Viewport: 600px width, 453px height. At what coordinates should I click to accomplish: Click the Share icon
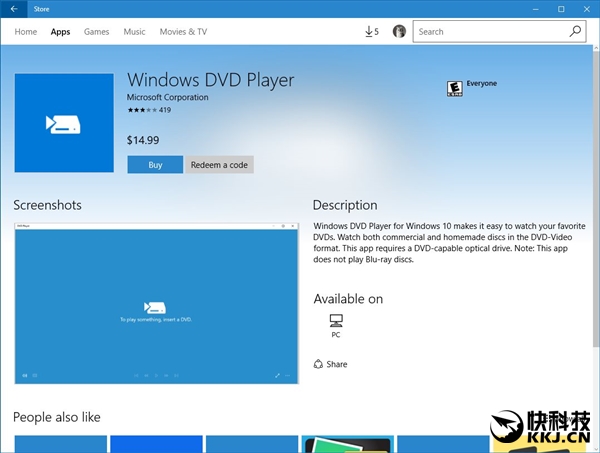pos(318,364)
